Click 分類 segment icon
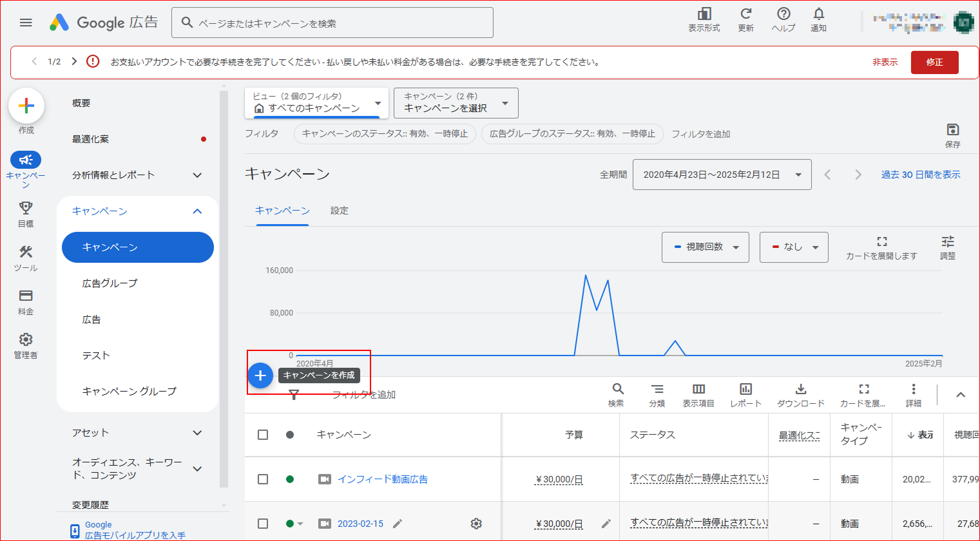 [657, 389]
